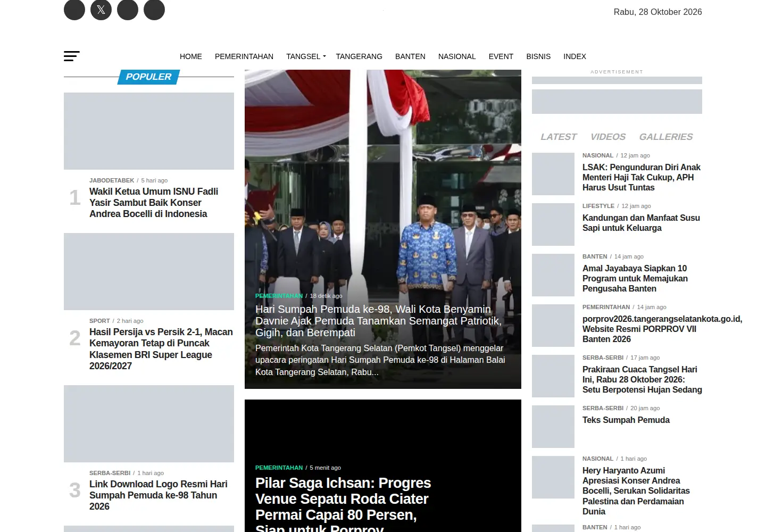The image size is (766, 532).
Task: Open the INDEX menu link
Action: click(574, 56)
